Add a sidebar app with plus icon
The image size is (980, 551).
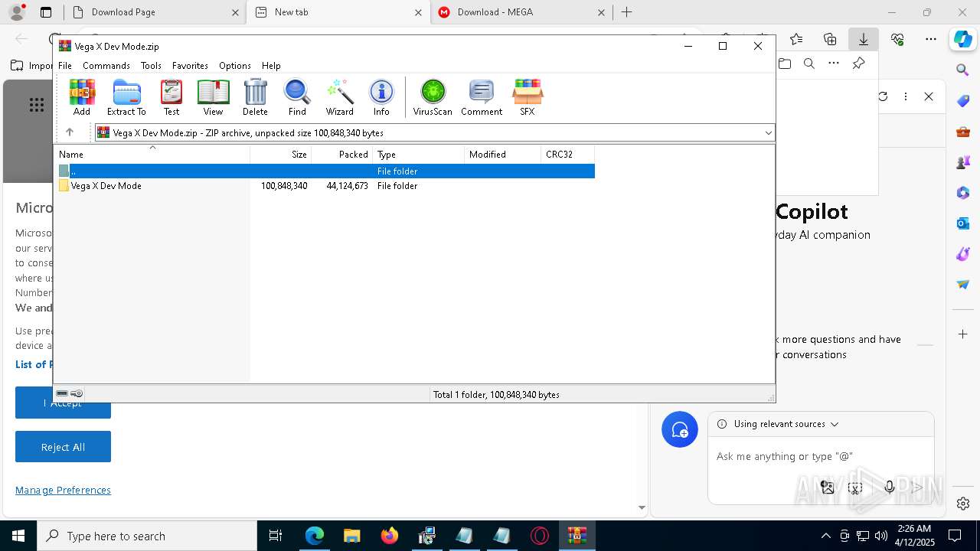coord(962,334)
